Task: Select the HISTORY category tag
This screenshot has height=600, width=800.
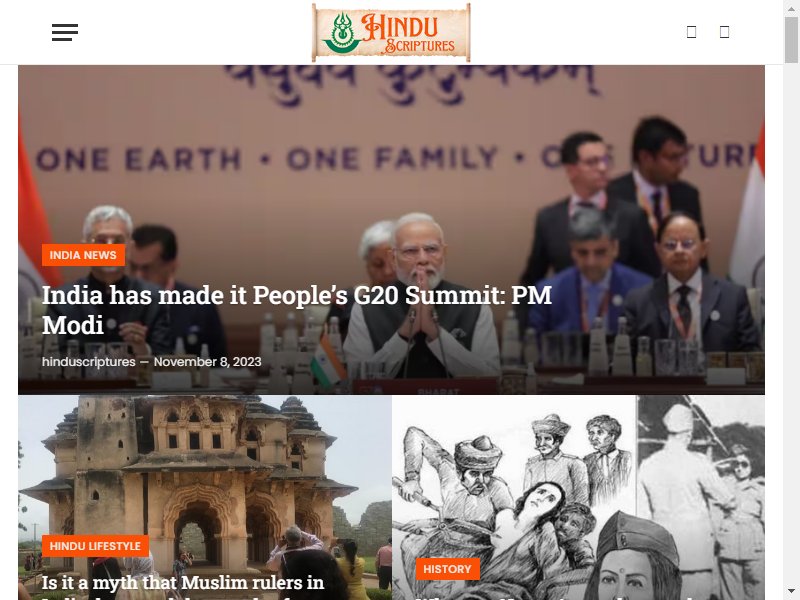Action: coord(447,569)
